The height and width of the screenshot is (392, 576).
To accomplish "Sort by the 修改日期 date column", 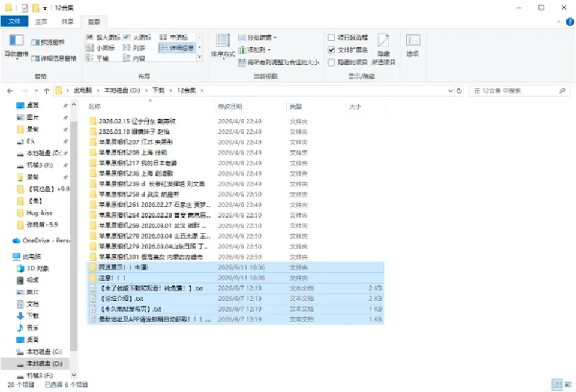I will [250, 107].
